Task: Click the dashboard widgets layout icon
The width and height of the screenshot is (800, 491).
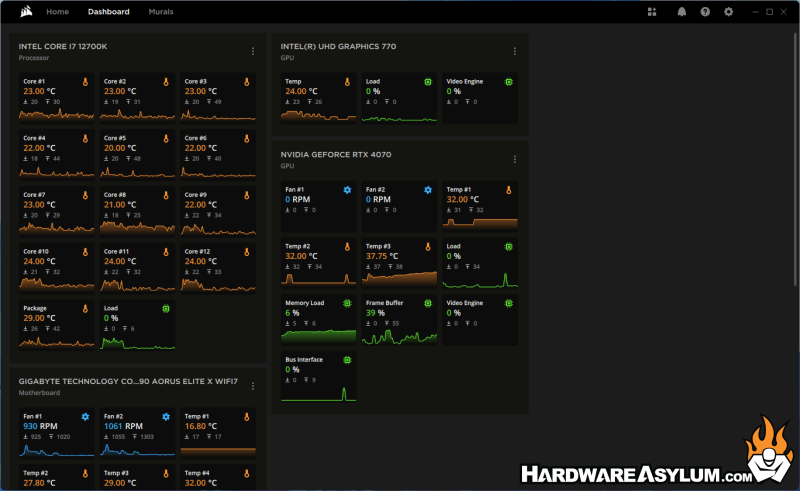Action: 652,12
